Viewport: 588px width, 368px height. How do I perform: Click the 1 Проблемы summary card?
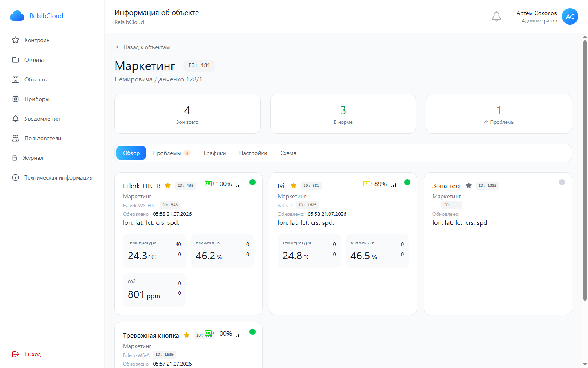499,114
